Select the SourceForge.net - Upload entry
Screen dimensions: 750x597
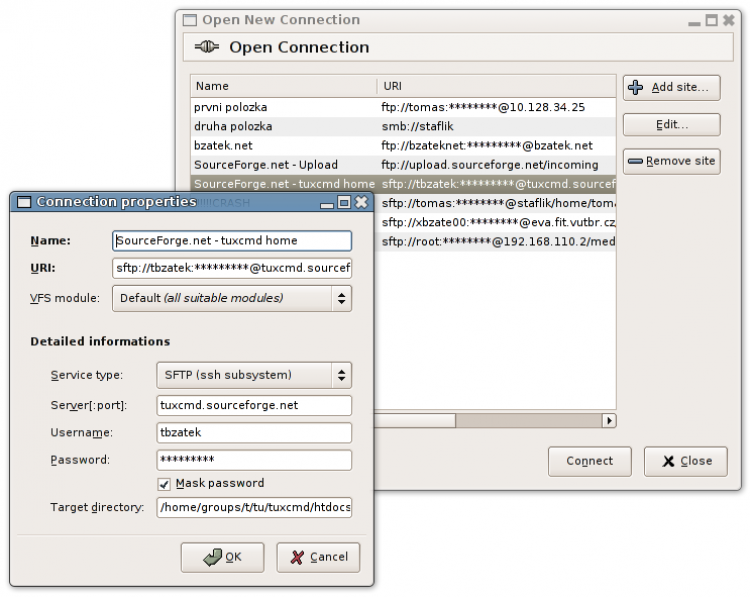[403, 165]
